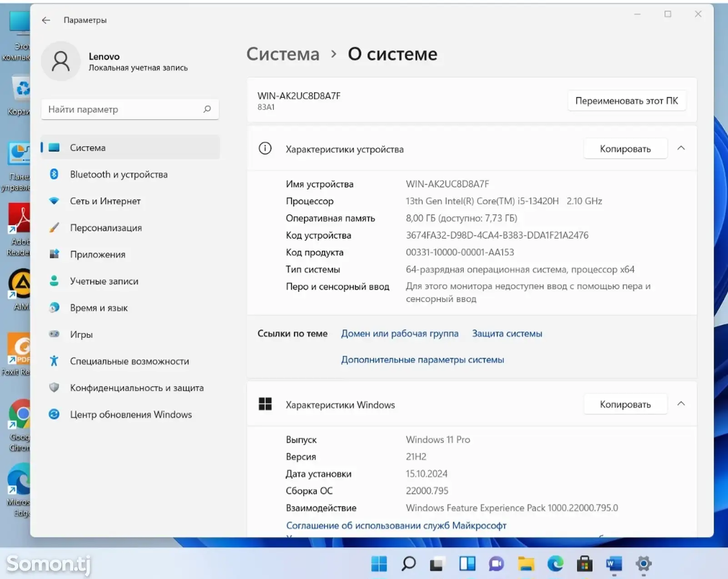Open taskbar Search magnifier
Image resolution: width=728 pixels, height=579 pixels.
pos(408,564)
